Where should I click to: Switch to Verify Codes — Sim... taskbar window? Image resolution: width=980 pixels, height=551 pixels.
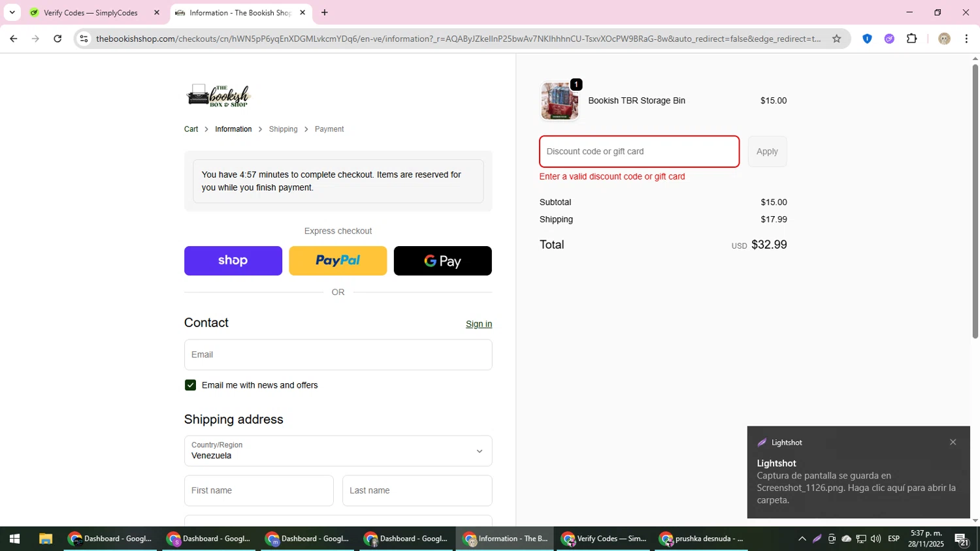pyautogui.click(x=604, y=539)
